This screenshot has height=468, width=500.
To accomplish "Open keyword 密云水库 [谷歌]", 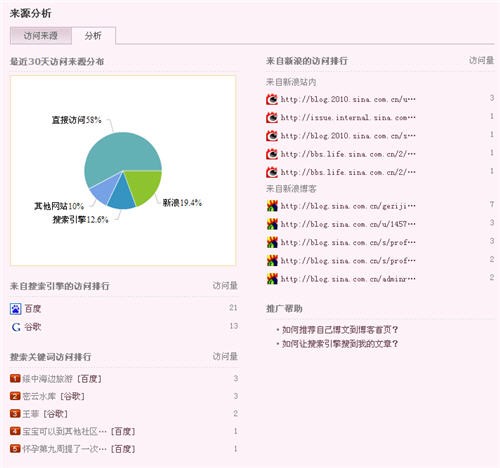I will (54, 396).
